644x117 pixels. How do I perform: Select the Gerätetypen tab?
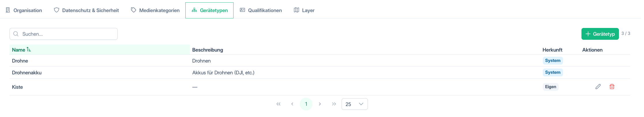point(210,10)
